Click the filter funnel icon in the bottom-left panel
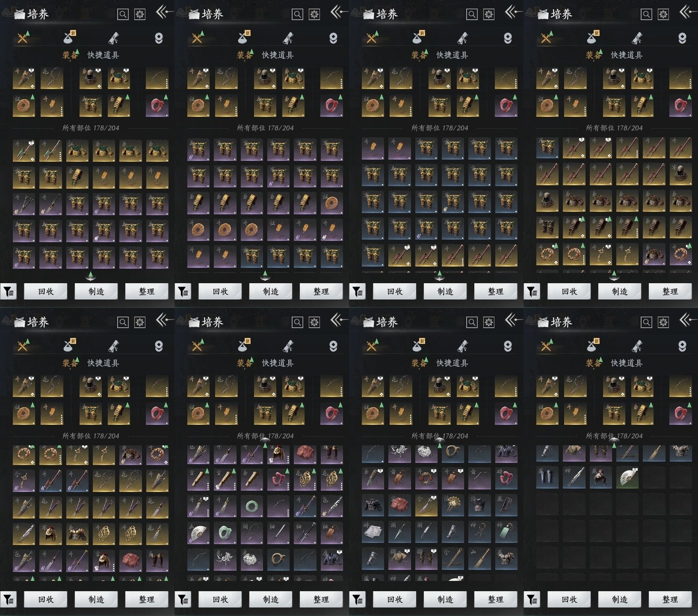Viewport: 698px width, 616px height. (x=9, y=600)
